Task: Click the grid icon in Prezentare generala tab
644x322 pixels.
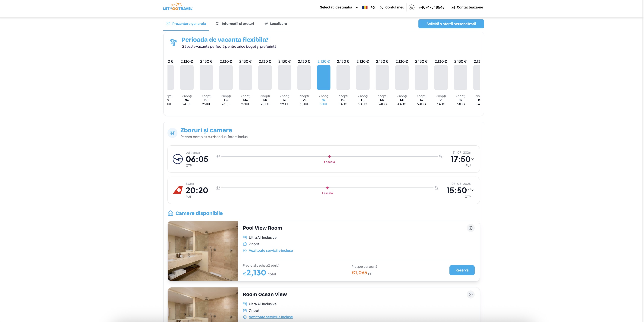Action: click(168, 24)
